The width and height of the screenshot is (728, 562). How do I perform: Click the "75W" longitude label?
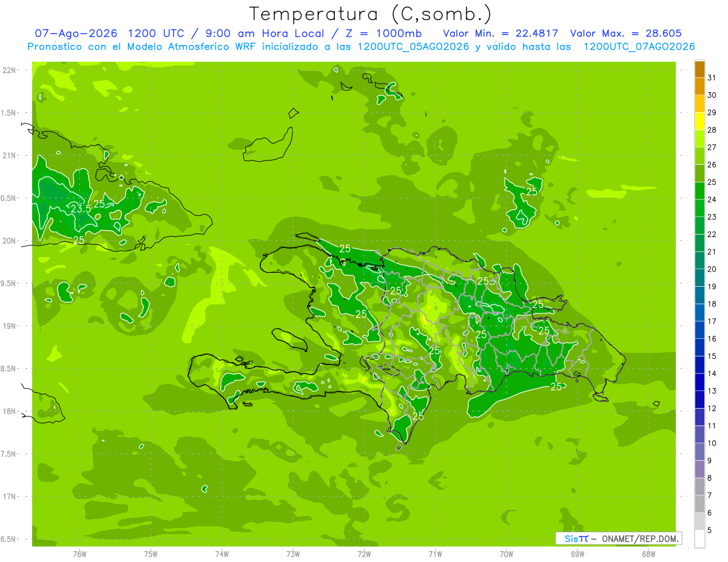click(x=150, y=554)
